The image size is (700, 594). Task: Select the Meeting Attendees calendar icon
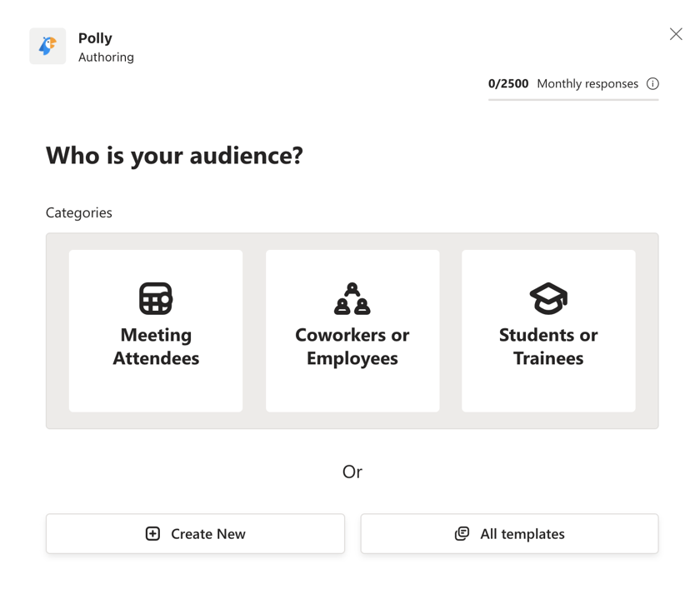156,297
